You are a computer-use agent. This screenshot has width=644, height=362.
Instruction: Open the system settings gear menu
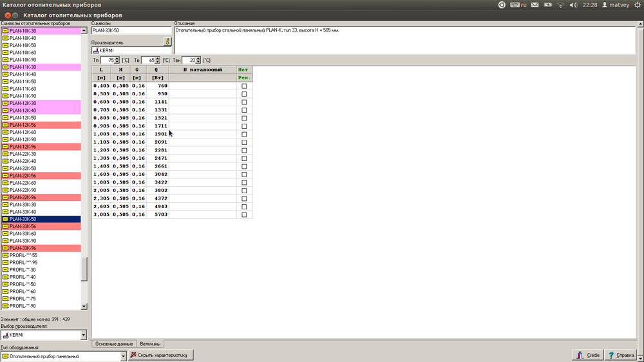coord(638,5)
